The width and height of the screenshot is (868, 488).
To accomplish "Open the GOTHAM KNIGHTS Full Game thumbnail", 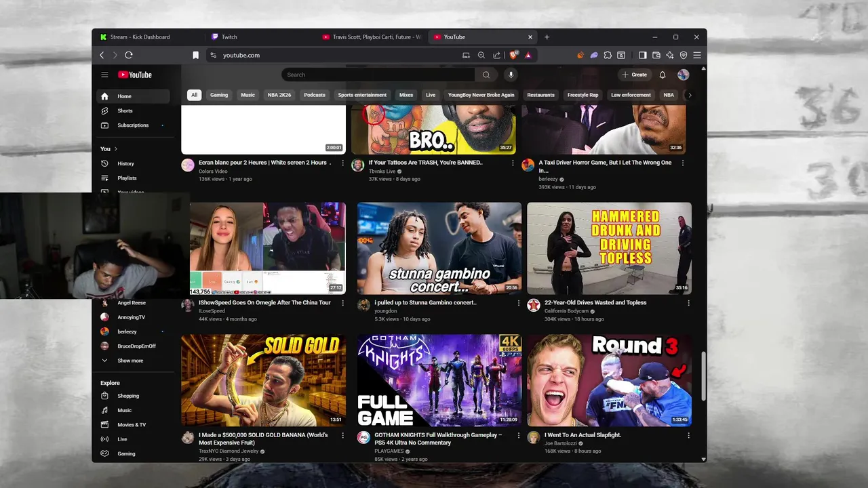I will click(x=439, y=380).
